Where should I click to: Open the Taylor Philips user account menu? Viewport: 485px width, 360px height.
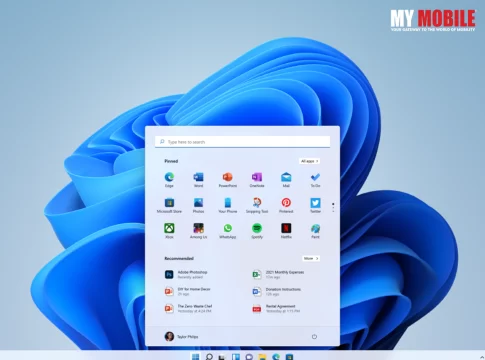pos(182,336)
